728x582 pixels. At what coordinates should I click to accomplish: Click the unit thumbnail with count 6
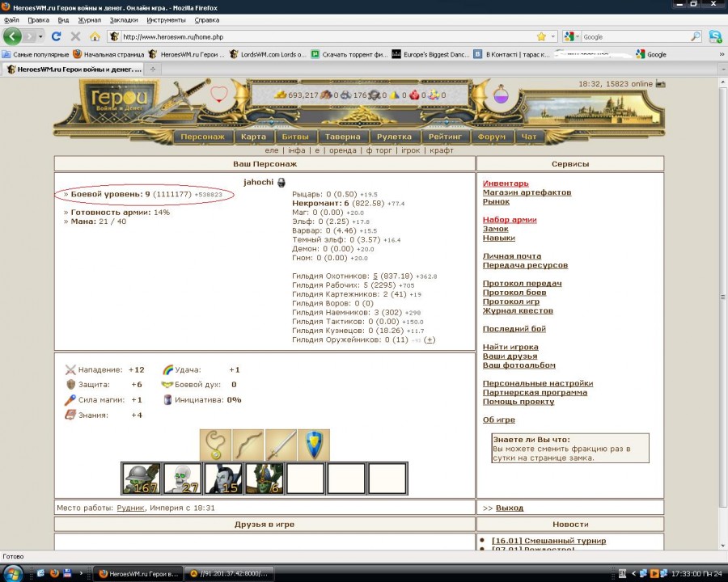click(x=265, y=478)
